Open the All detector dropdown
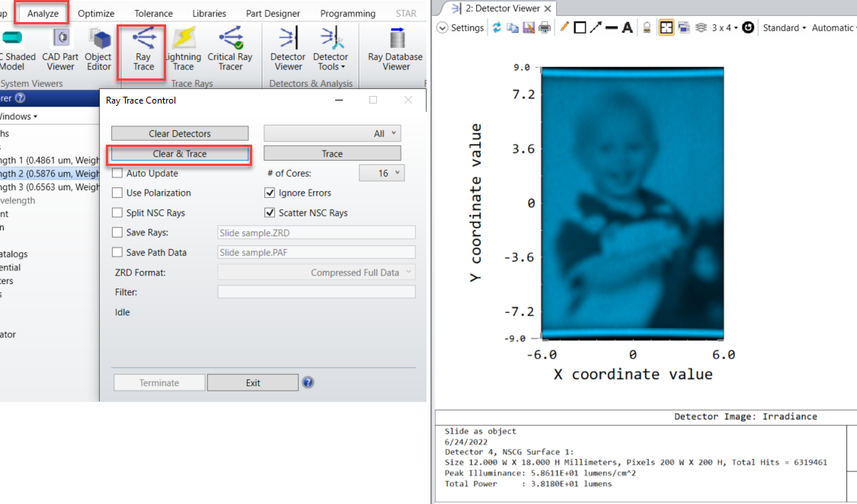 coord(332,133)
